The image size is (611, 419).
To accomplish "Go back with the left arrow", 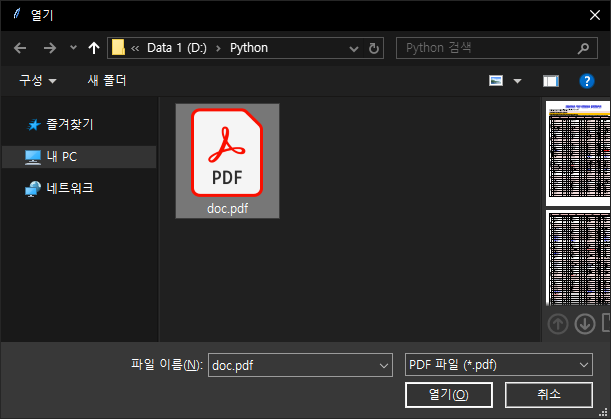I will point(20,48).
